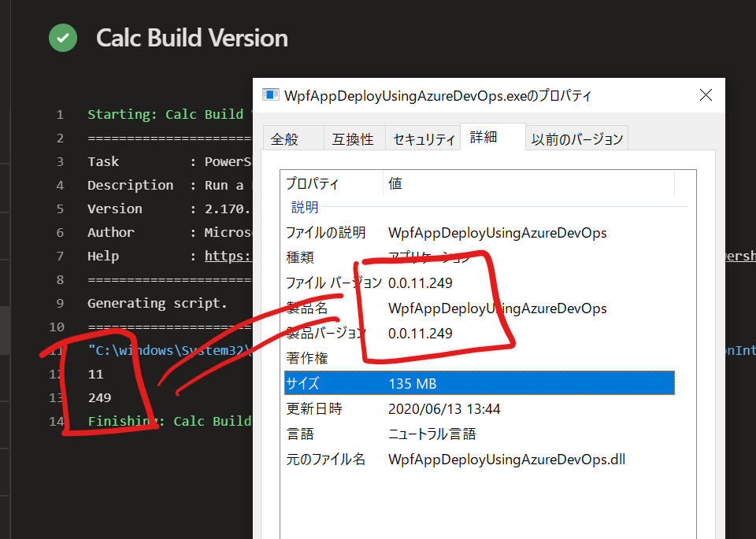Screen dimensions: 756x539
Task: Click log line Starting: Calc Build
Action: click(x=169, y=114)
